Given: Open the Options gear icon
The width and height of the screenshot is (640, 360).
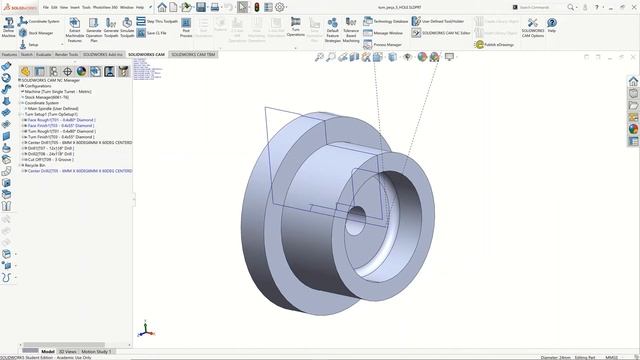Looking at the screenshot, I should [x=280, y=7].
